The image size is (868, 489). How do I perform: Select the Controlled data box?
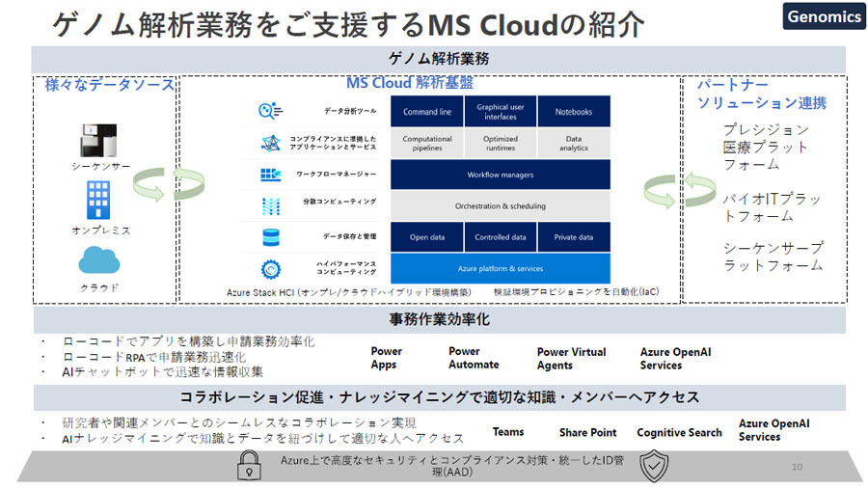501,237
